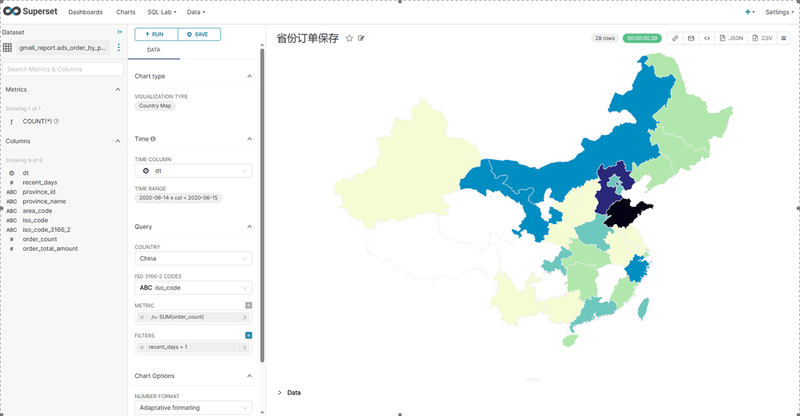Open recent_days filter edit arrow
Screen dimensions: 800x416
[x=245, y=347]
